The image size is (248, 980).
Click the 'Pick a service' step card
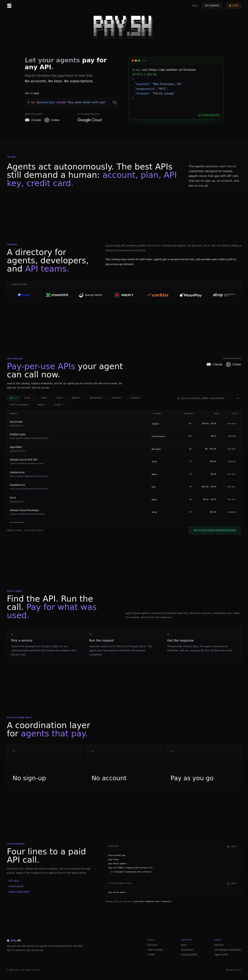pyautogui.click(x=46, y=644)
